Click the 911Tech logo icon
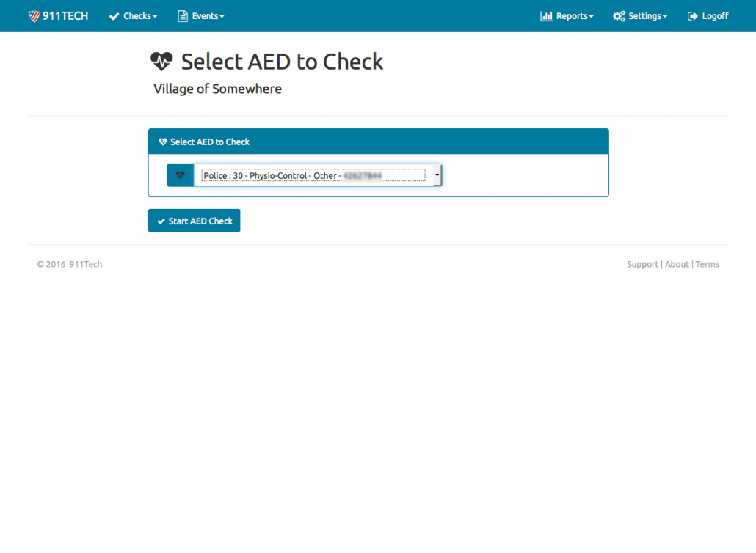Screen dimensions: 756x553 coord(32,15)
